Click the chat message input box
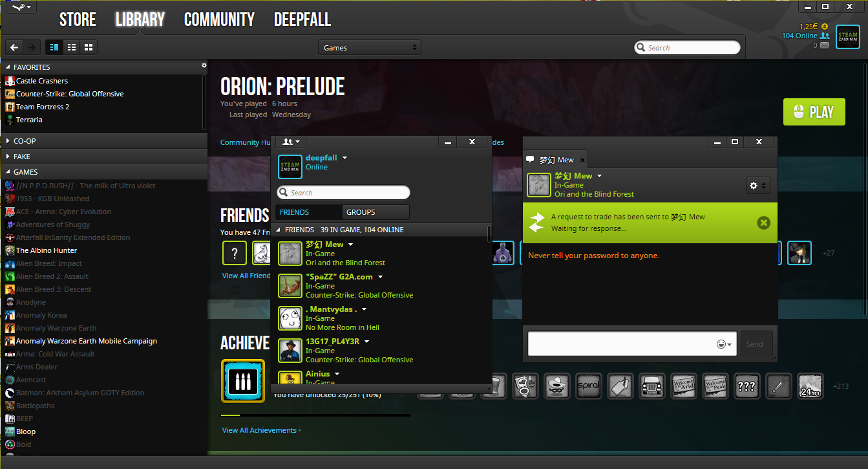This screenshot has width=868, height=469. tap(633, 344)
